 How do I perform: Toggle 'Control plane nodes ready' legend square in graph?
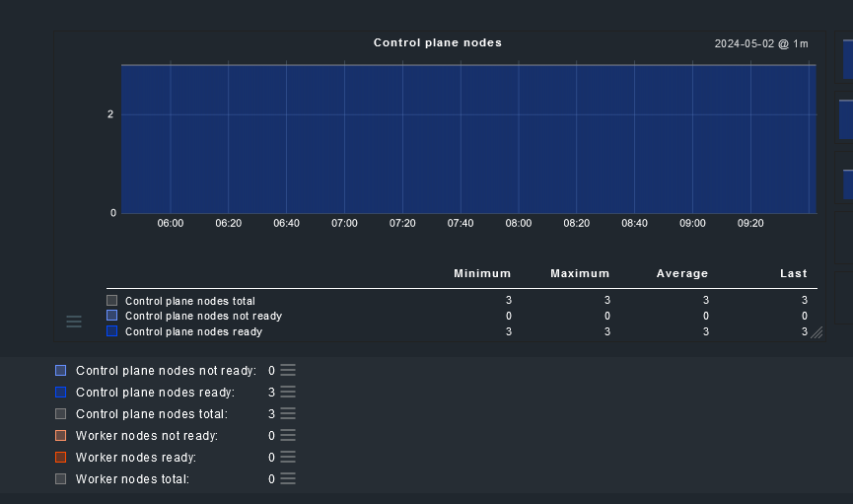(111, 331)
